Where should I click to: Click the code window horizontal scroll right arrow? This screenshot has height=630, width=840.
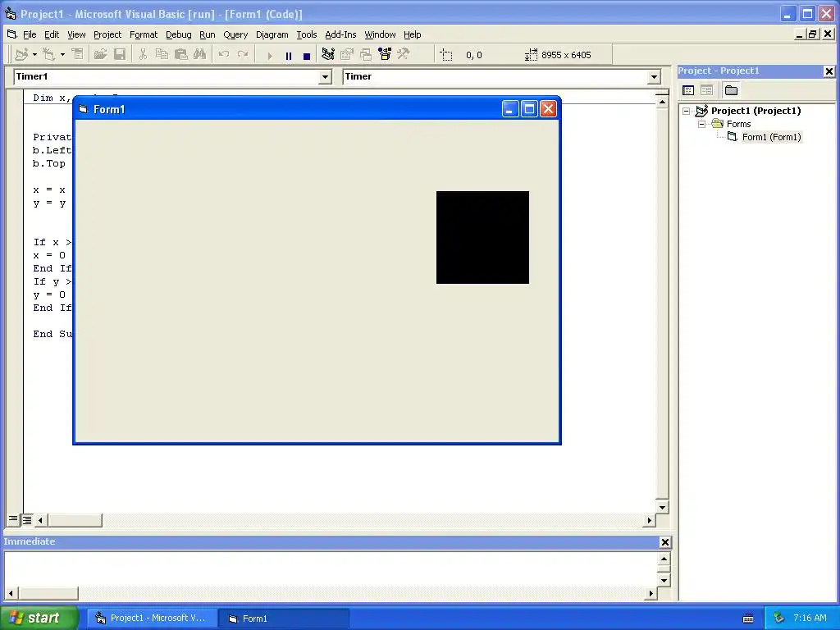[x=649, y=519]
